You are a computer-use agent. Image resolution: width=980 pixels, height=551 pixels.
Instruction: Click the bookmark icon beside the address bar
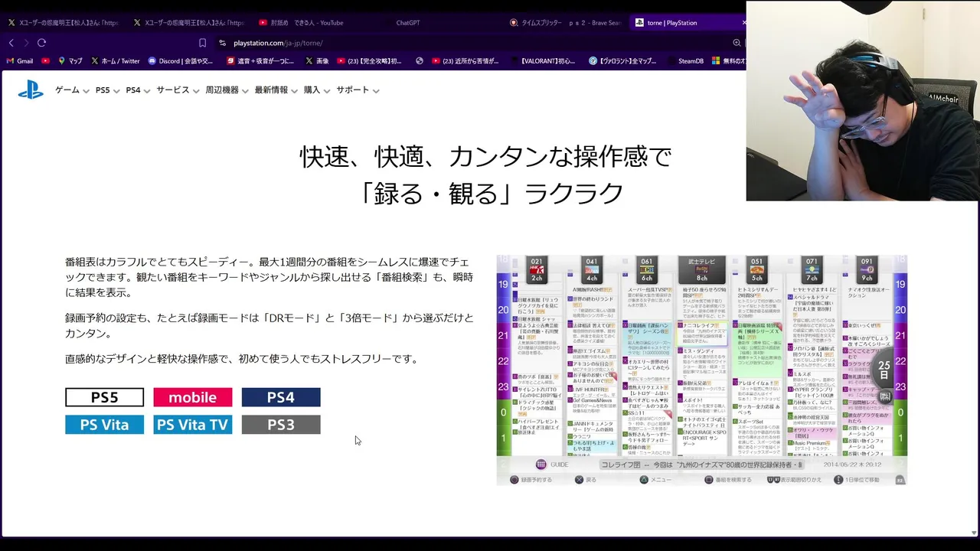(x=202, y=43)
